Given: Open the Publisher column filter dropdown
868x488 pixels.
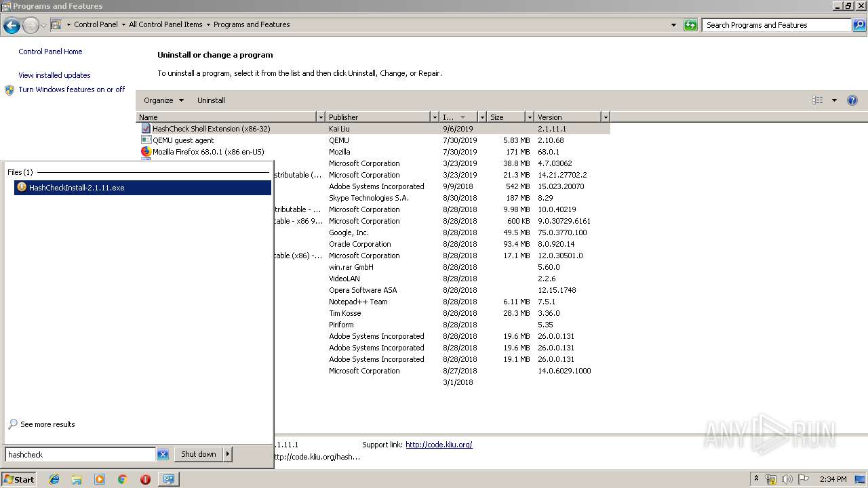Looking at the screenshot, I should coord(435,117).
